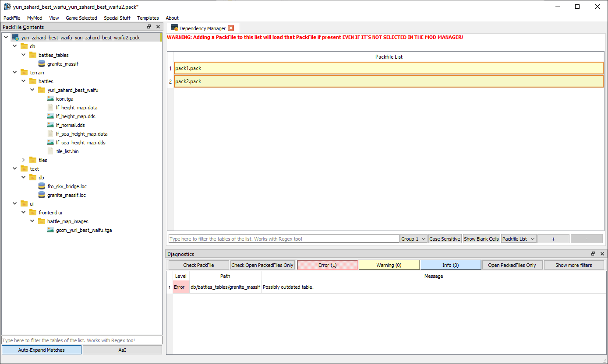
Task: Toggle Open PackedFiles Only filter
Action: tap(512, 265)
